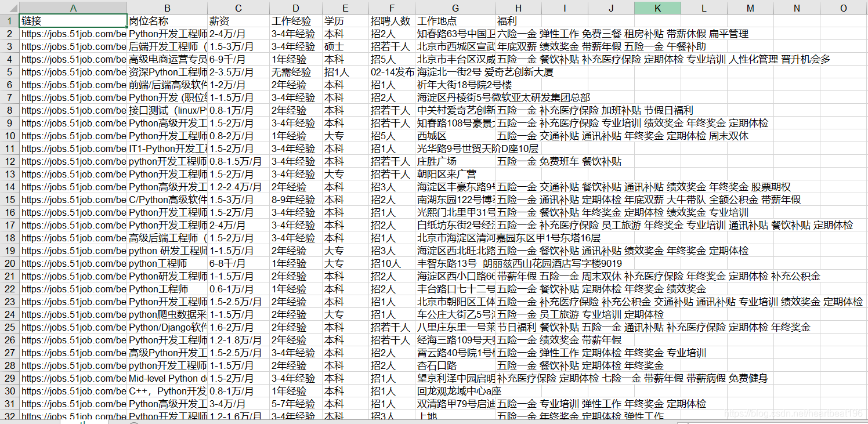The height and width of the screenshot is (424, 868).
Task: Select location cell 庄胜广场
Action: 455,161
